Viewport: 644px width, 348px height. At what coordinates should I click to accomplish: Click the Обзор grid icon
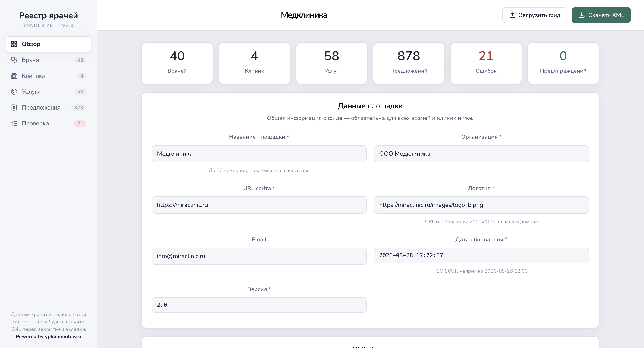tap(14, 44)
